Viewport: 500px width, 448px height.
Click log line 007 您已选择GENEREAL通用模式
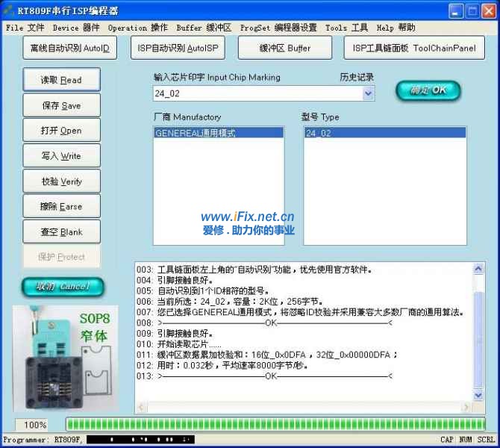(300, 312)
